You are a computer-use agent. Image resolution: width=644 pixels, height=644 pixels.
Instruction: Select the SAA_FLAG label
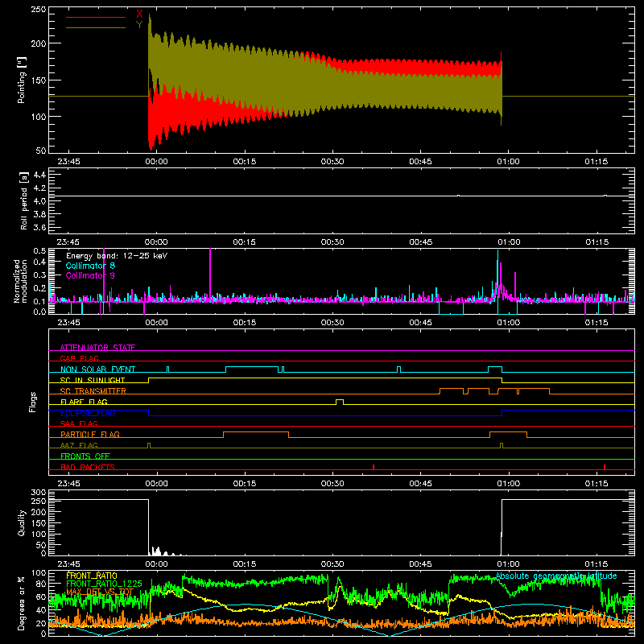tap(79, 423)
